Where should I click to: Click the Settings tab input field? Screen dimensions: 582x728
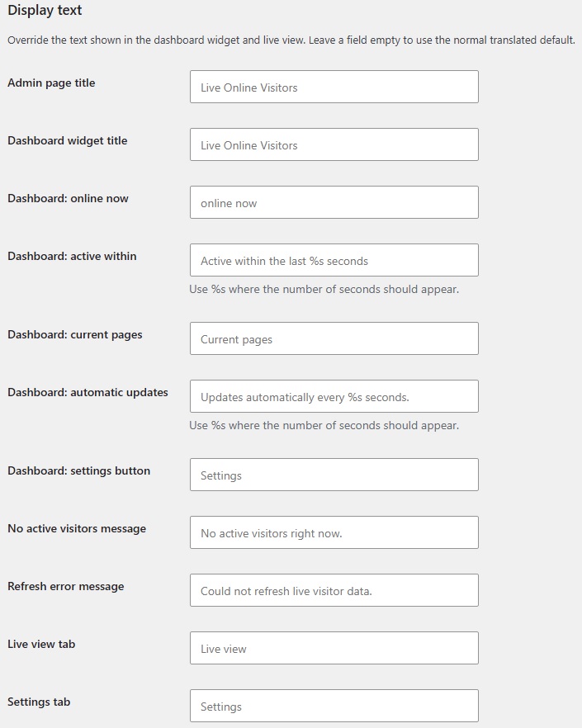[334, 706]
